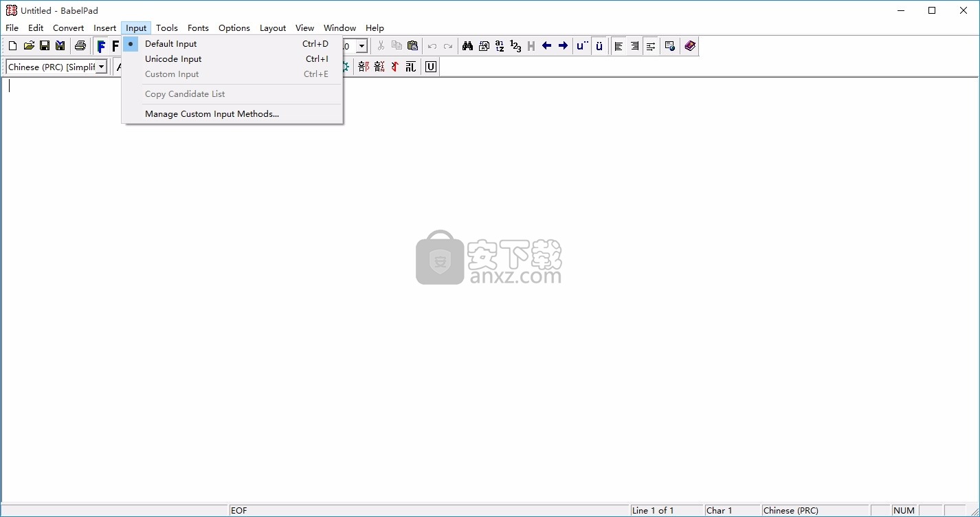
Task: Toggle left-to-right alignment icon
Action: (619, 46)
